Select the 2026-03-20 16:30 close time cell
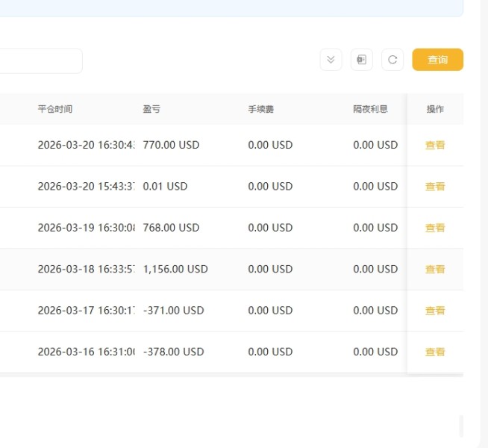Screen dimensions: 488x448 click(87, 145)
